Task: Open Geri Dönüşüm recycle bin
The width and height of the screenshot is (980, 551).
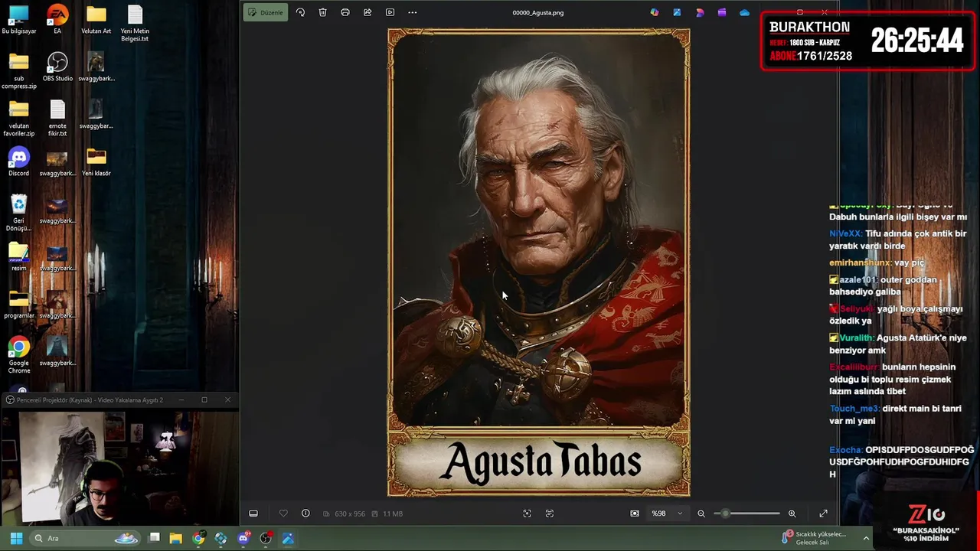Action: (19, 213)
